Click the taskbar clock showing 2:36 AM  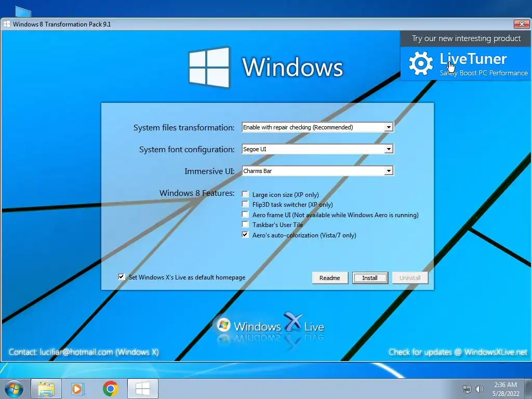coord(506,389)
